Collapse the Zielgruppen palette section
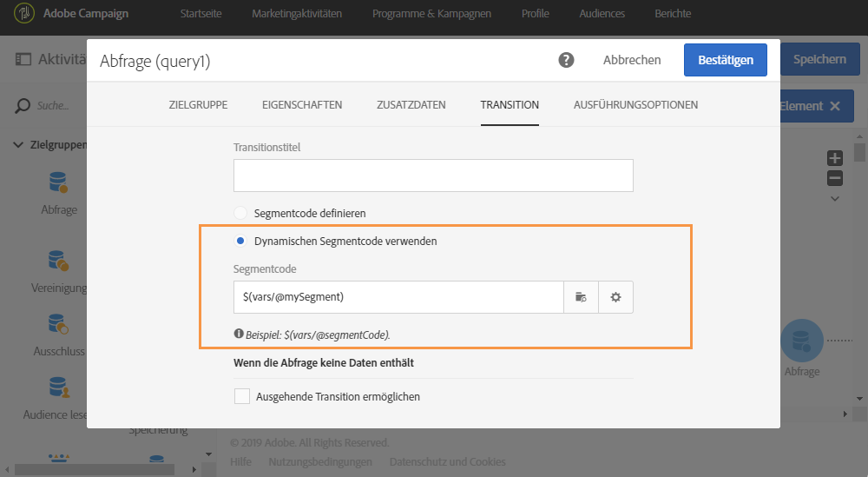The image size is (868, 477). [x=18, y=145]
